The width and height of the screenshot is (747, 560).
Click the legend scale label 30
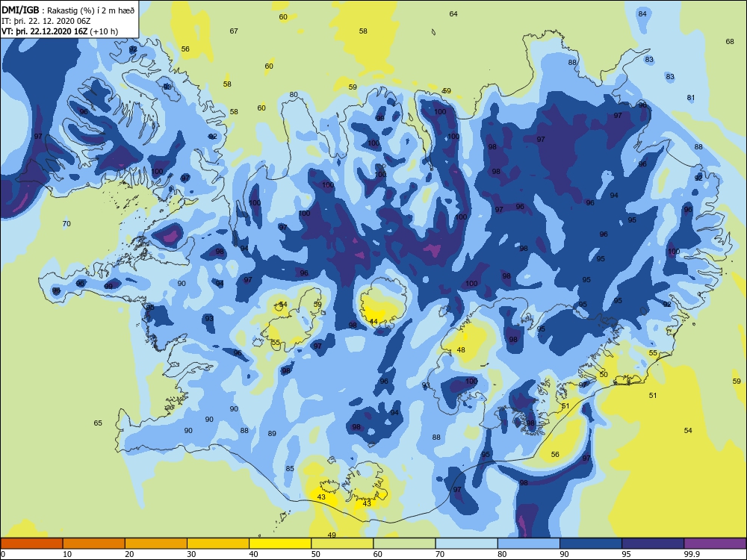click(191, 554)
